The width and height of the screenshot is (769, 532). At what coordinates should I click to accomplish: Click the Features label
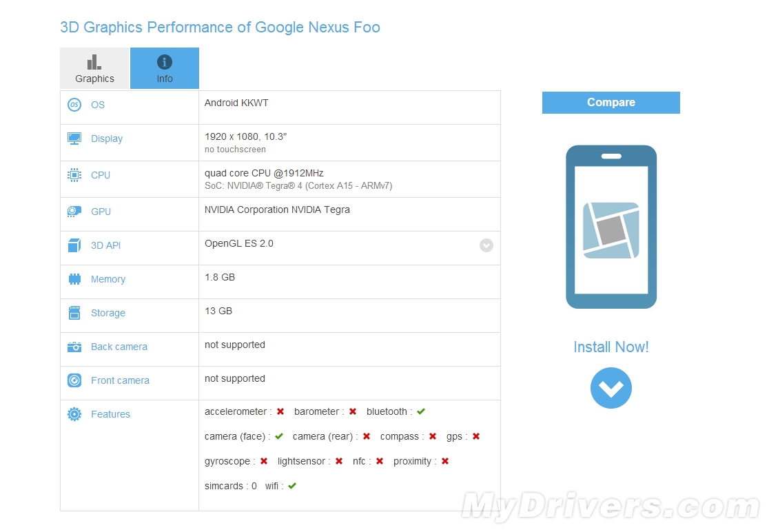pos(111,414)
